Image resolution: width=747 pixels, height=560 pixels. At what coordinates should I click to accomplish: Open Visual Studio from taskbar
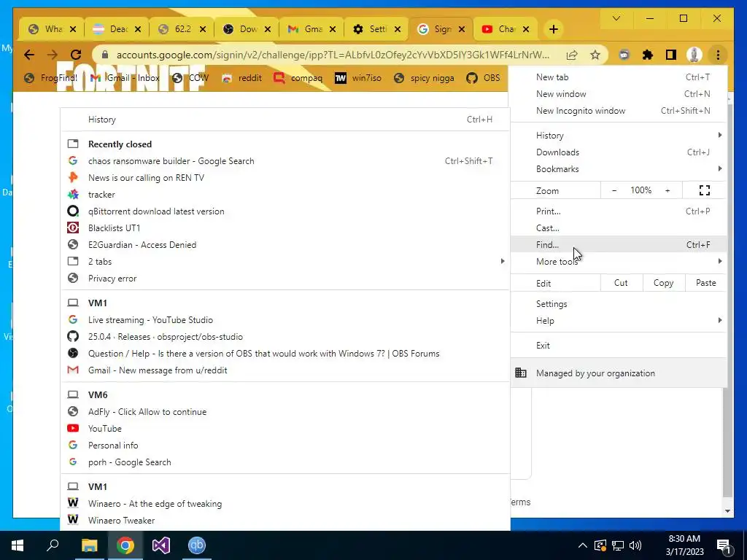pyautogui.click(x=161, y=545)
